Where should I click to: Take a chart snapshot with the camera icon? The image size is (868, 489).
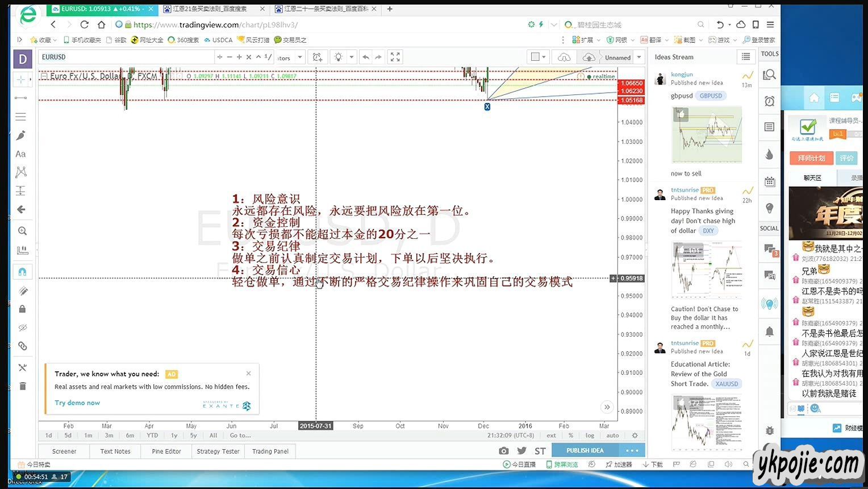point(503,451)
